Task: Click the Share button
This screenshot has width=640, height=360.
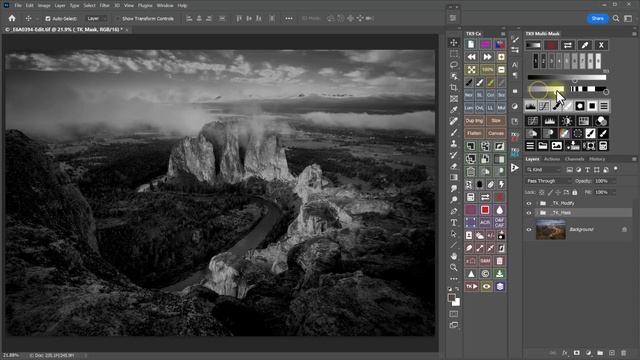Action: [598, 18]
